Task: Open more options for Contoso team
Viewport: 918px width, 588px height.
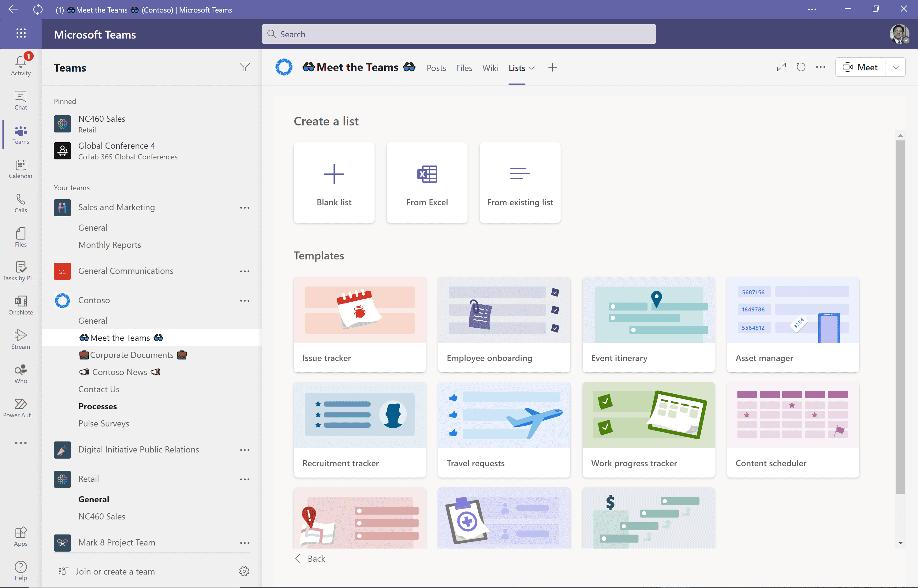Action: [x=244, y=300]
